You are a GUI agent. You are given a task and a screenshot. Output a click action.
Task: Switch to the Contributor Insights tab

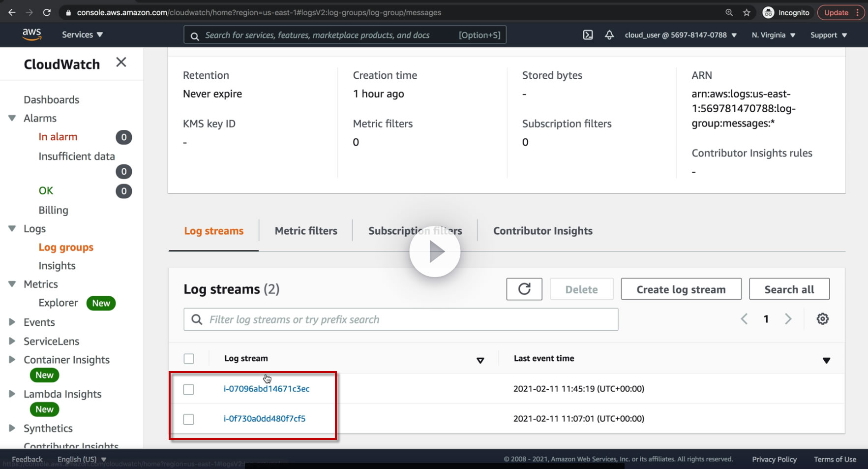(x=543, y=231)
